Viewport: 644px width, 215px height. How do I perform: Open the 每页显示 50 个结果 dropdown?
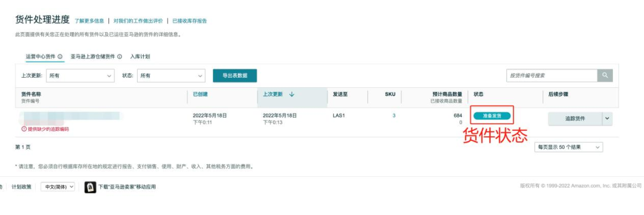568,147
